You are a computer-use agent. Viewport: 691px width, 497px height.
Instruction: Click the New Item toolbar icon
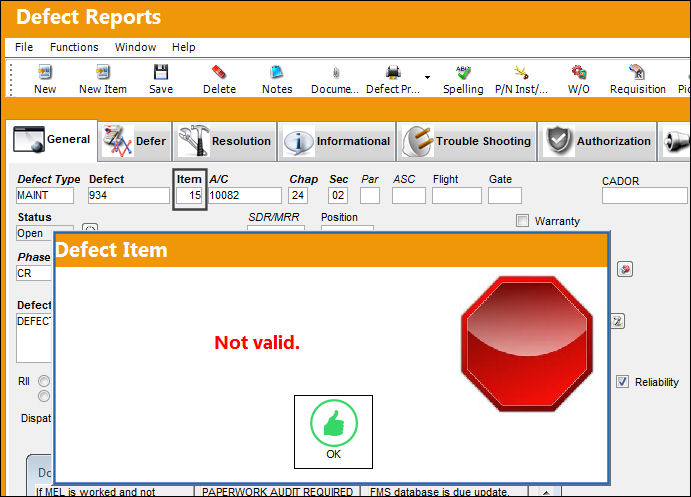click(103, 79)
